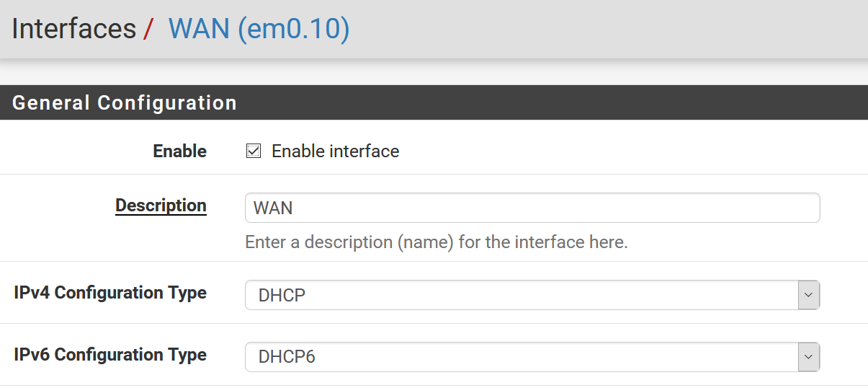This screenshot has height=388, width=868.
Task: Click the General Configuration section header
Action: 434,102
